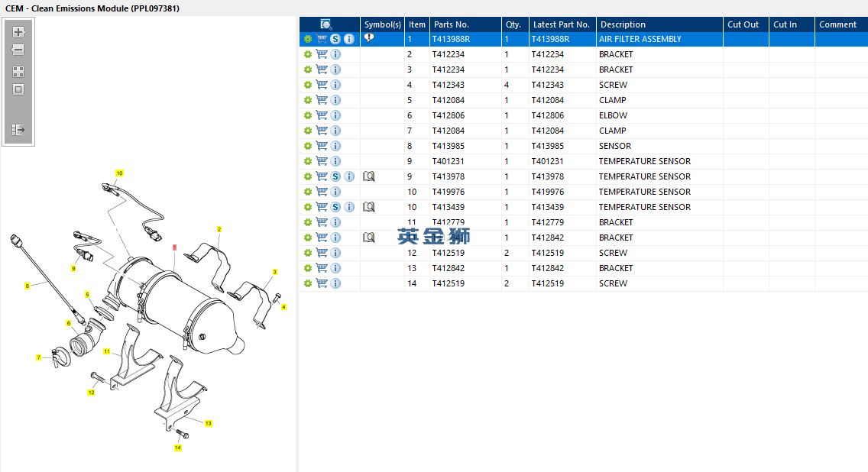Select parts number cell T413985
Image resolution: width=868 pixels, height=472 pixels.
pyautogui.click(x=465, y=146)
